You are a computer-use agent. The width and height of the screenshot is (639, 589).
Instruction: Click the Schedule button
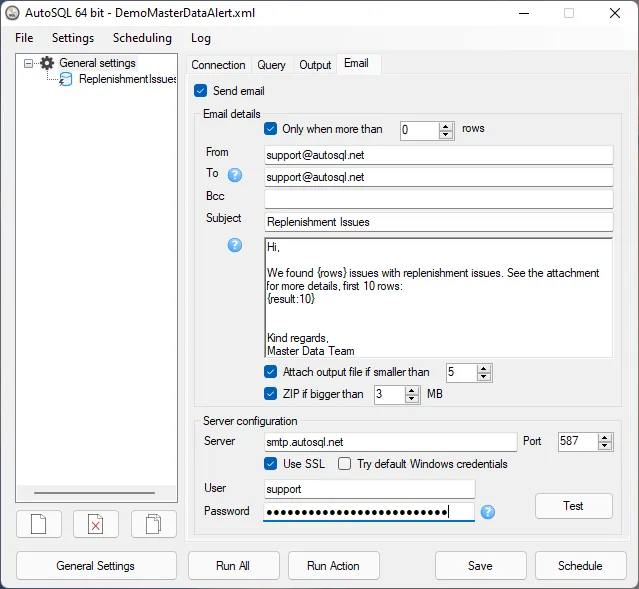click(x=580, y=565)
